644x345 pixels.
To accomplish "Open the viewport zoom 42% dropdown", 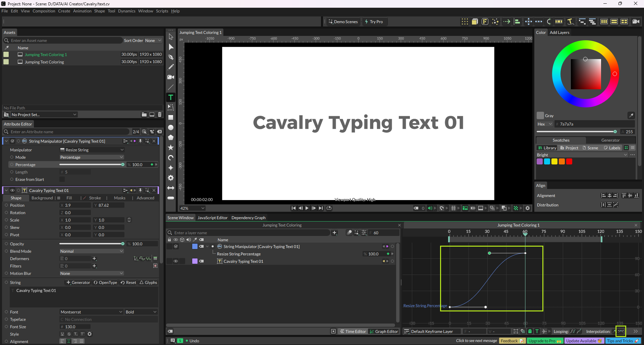I will 192,208.
